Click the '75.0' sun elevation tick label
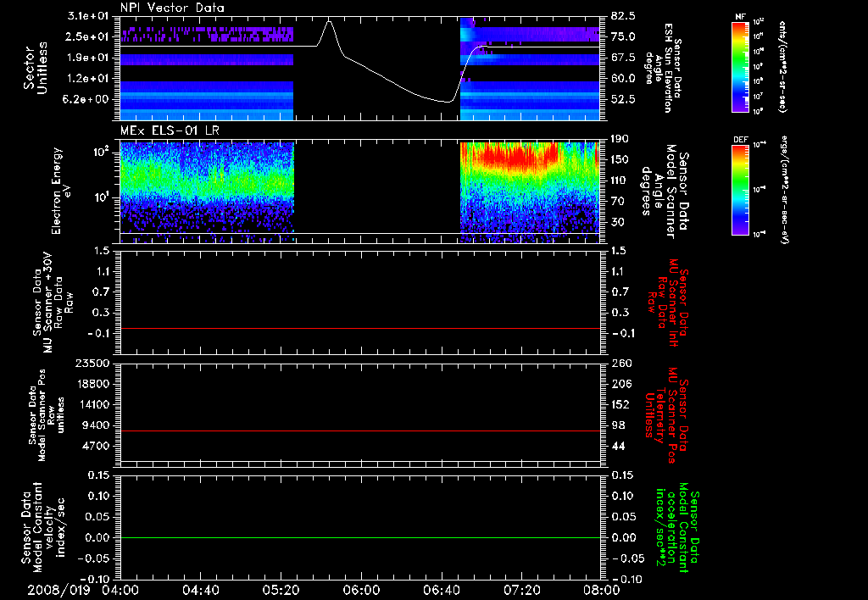868x600 pixels. 624,36
